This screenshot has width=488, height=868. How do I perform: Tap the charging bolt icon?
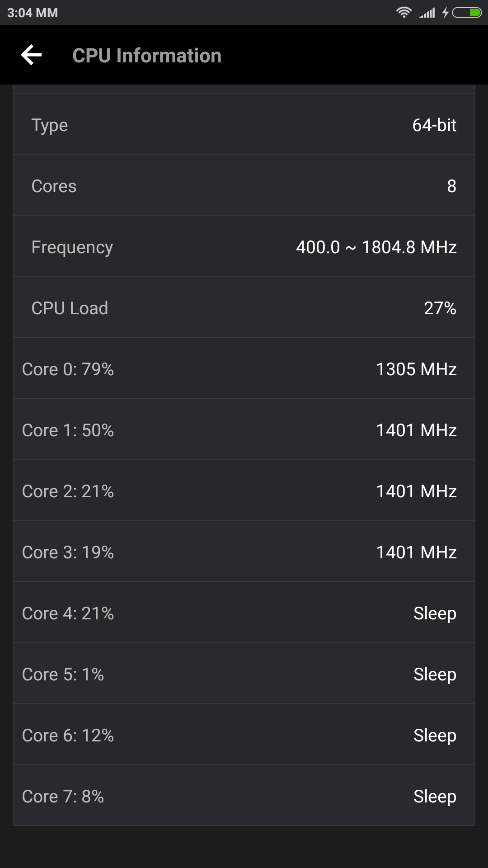[445, 13]
